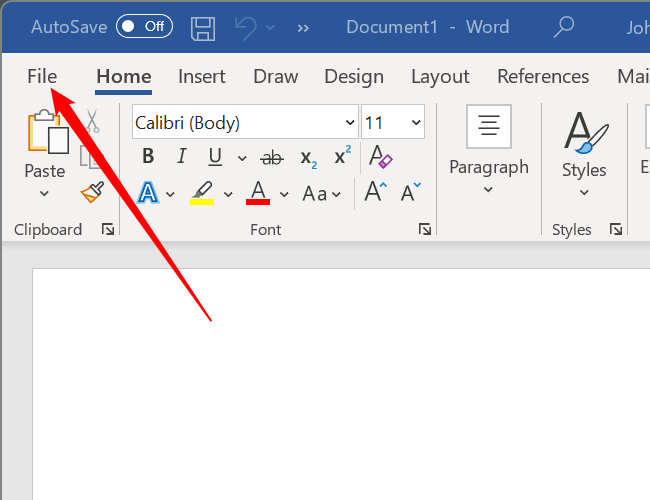This screenshot has width=650, height=500.
Task: Click the Cut scissors icon
Action: tap(92, 121)
